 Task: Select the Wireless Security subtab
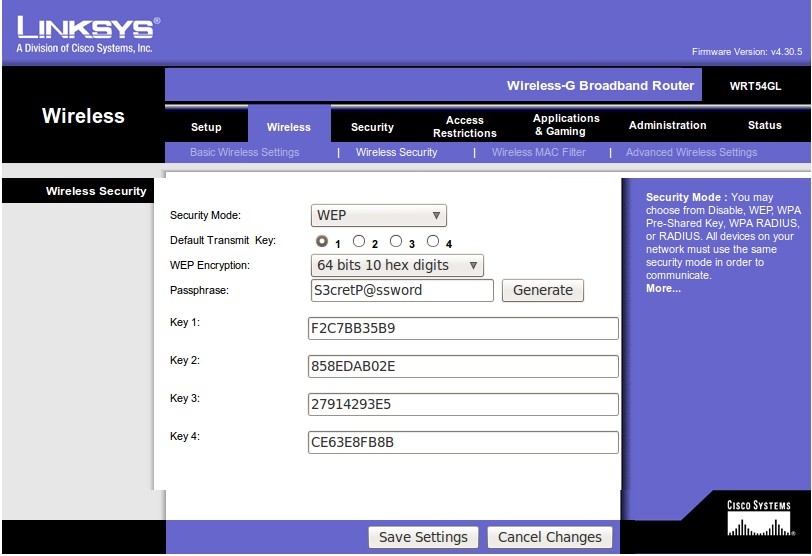coord(396,152)
